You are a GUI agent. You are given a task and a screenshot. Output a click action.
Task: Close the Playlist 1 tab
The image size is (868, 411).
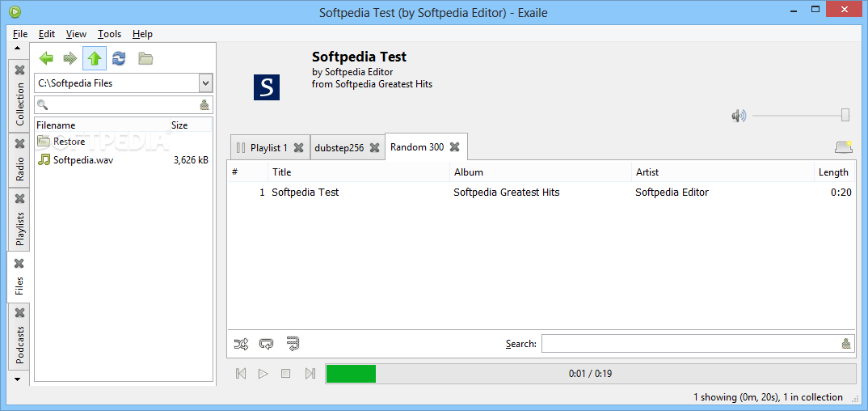pyautogui.click(x=298, y=148)
